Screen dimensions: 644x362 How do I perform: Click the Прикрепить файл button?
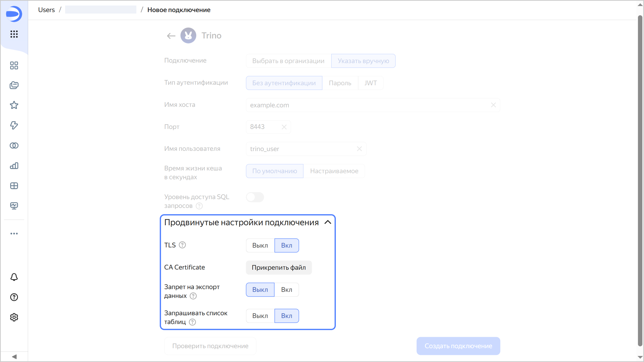[x=279, y=267]
